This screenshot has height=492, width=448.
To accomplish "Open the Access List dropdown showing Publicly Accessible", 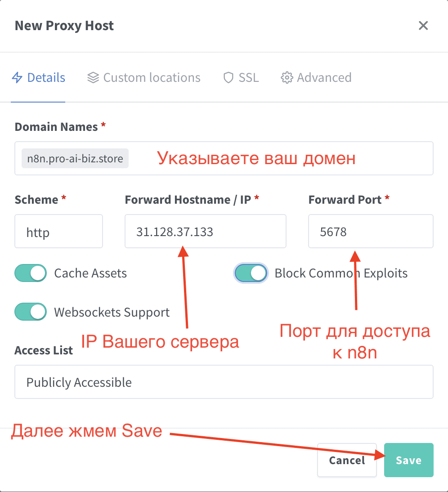I will [224, 382].
